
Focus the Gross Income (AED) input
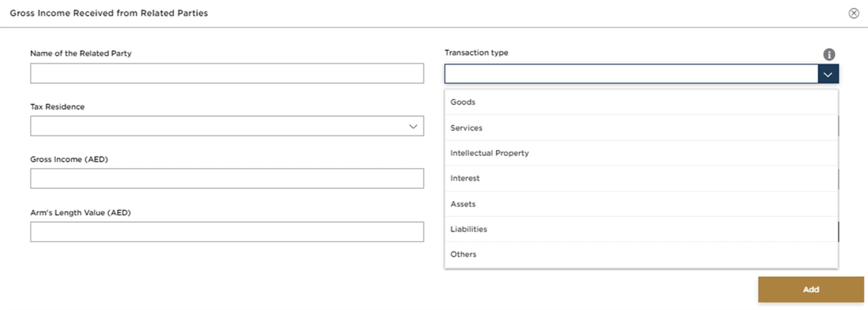(x=227, y=179)
